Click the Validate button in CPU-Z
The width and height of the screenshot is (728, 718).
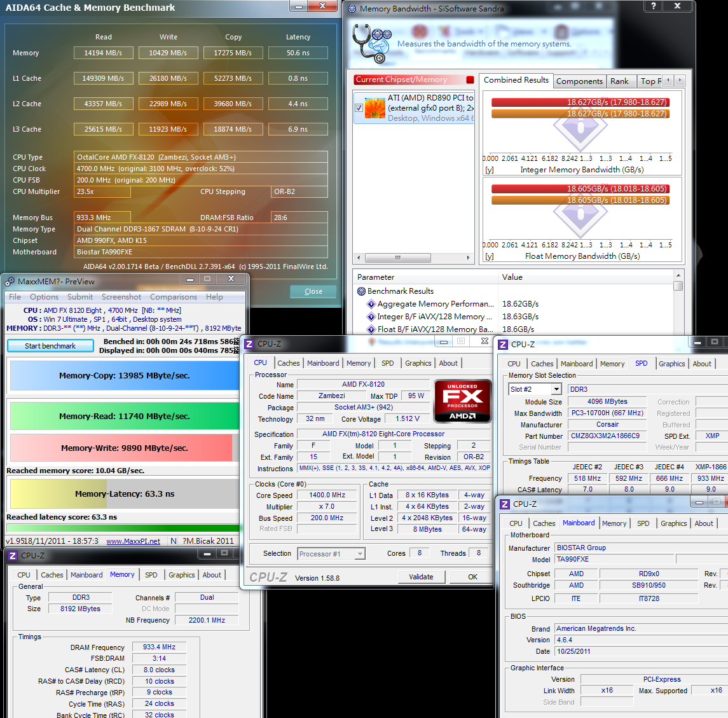coord(421,577)
